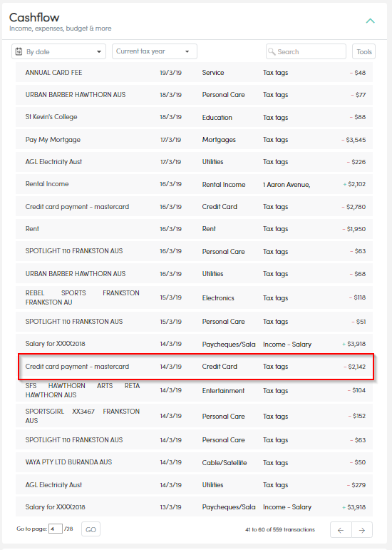Viewport: 392px width, 550px height.
Task: Click the magnifier search icon
Action: pos(272,51)
